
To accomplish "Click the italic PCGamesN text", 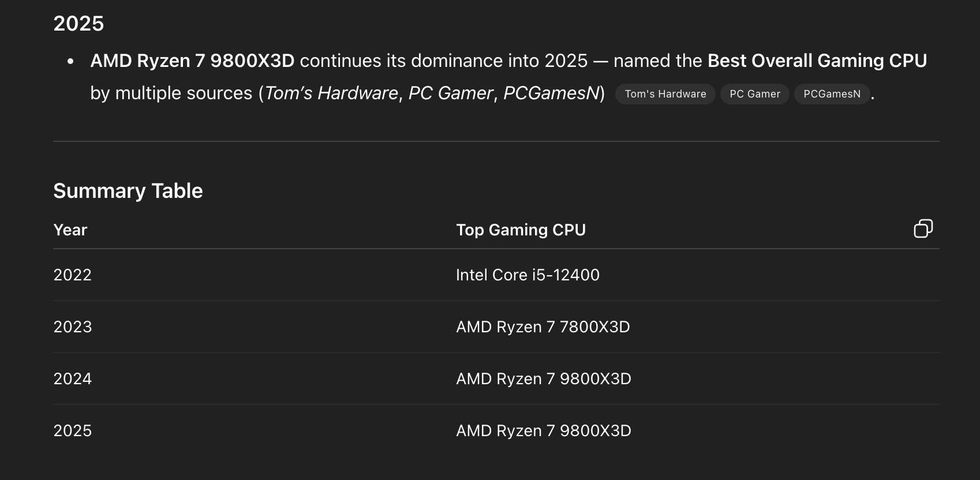I will [551, 93].
